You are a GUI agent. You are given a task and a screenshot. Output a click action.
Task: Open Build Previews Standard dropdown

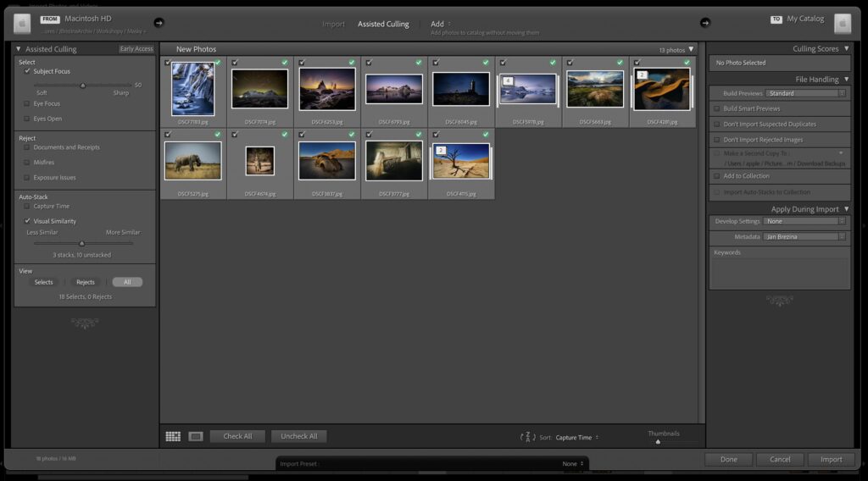806,93
